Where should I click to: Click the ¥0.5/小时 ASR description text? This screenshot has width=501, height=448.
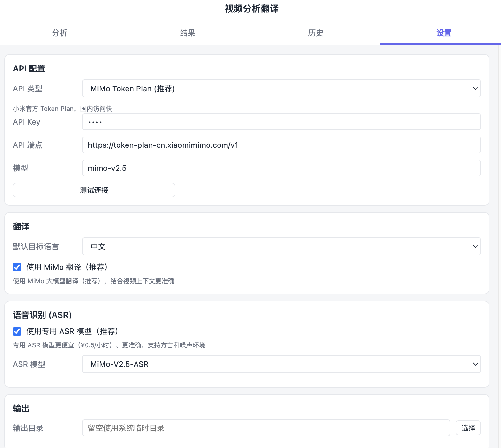pyautogui.click(x=109, y=345)
